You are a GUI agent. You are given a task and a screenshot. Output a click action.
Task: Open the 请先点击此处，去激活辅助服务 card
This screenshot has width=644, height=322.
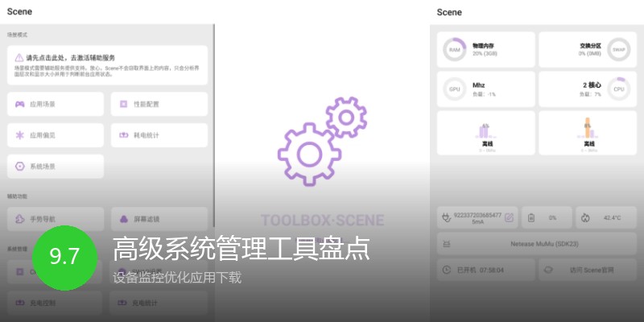107,65
